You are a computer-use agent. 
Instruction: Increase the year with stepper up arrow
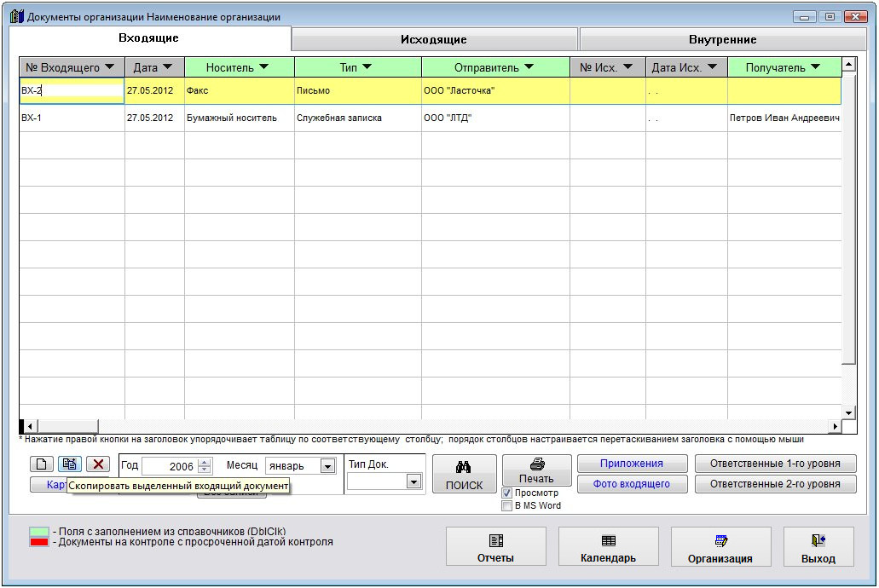click(205, 463)
